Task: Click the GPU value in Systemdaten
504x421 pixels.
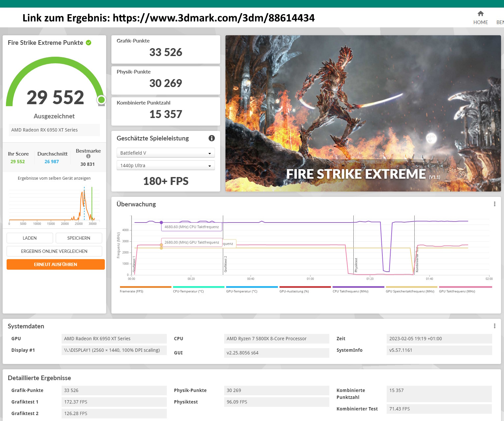Action: 114,339
